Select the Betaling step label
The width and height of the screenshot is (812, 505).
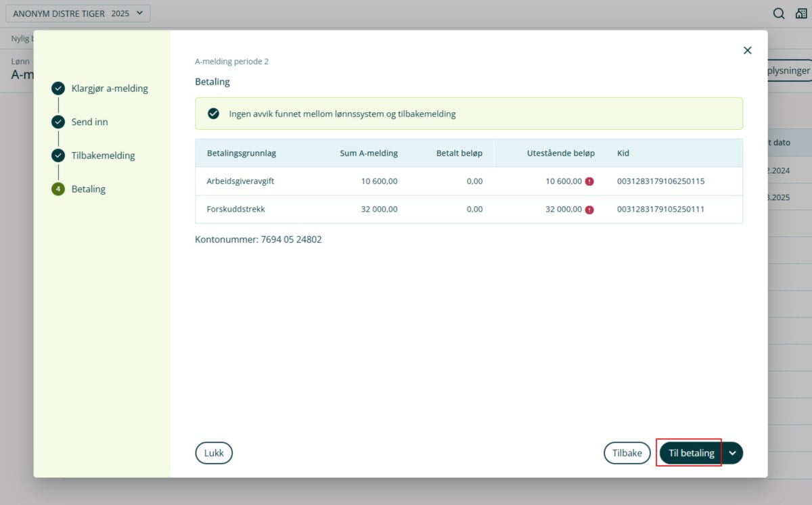[x=89, y=189]
